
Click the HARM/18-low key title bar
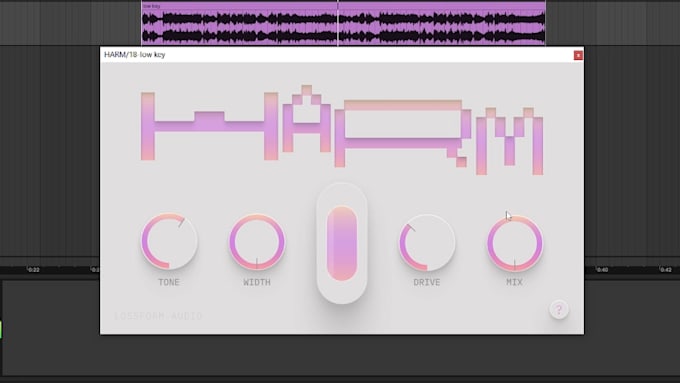342,55
